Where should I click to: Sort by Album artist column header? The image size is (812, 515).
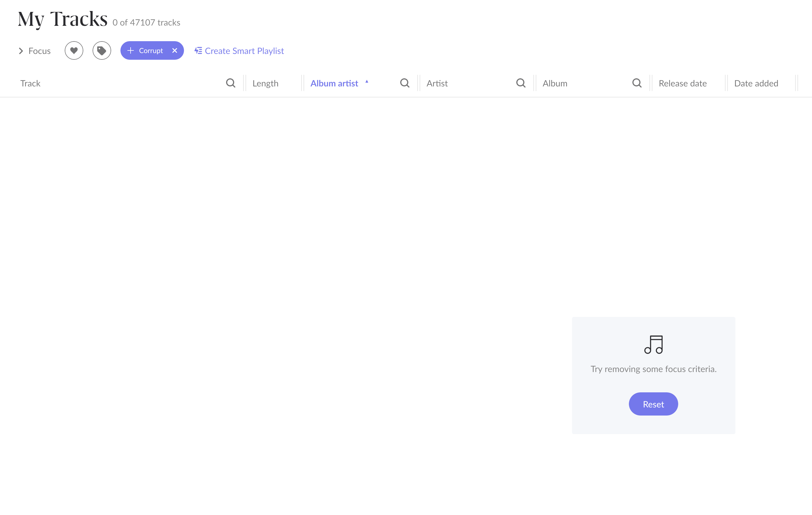click(334, 83)
